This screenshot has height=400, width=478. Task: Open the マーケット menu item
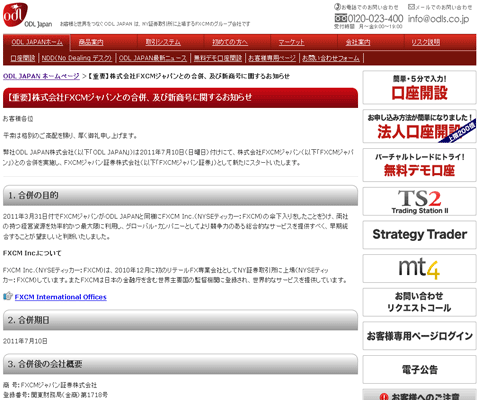(x=291, y=42)
